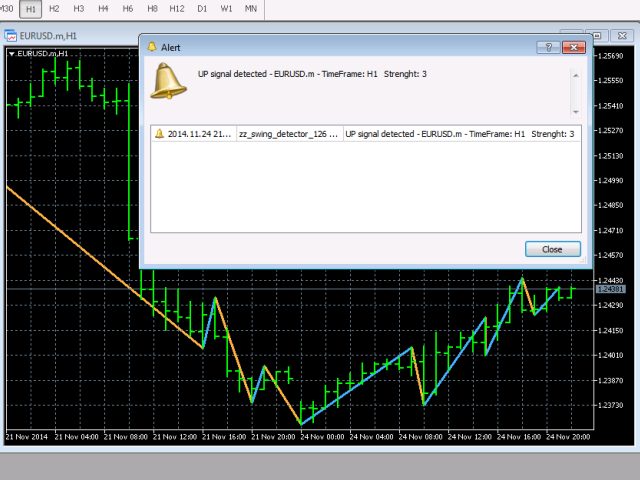Image resolution: width=640 pixels, height=480 pixels.
Task: Toggle the H1 timeframe button
Action: pyautogui.click(x=31, y=8)
